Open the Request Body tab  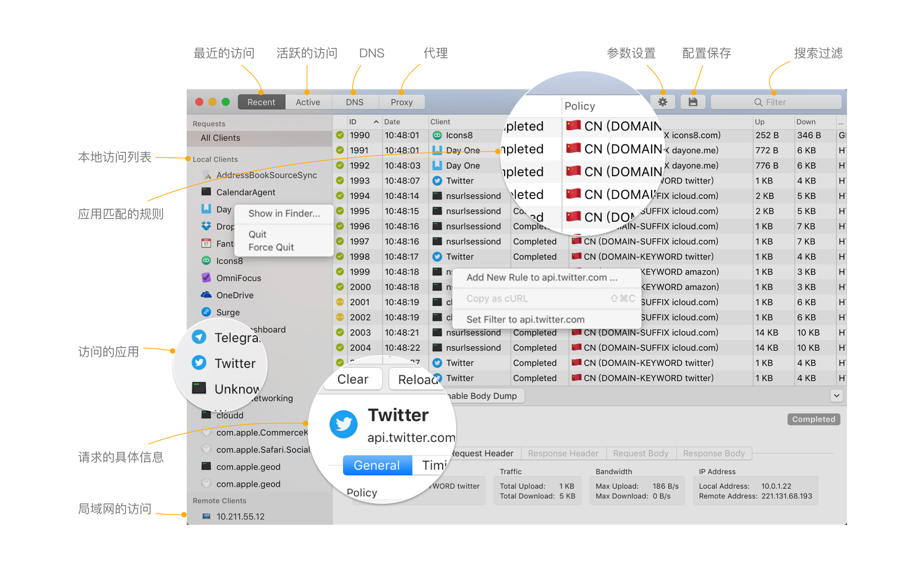tap(641, 453)
